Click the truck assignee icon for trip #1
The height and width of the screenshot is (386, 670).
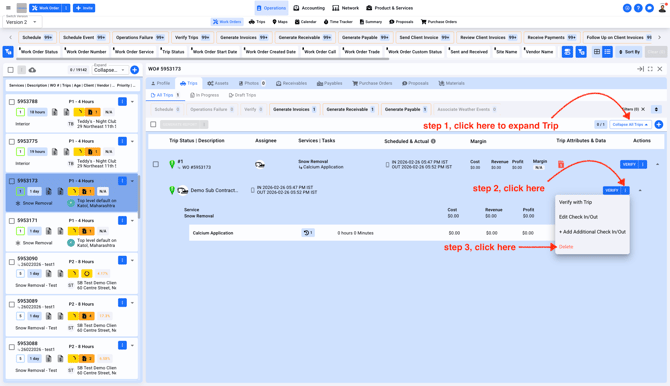(260, 165)
